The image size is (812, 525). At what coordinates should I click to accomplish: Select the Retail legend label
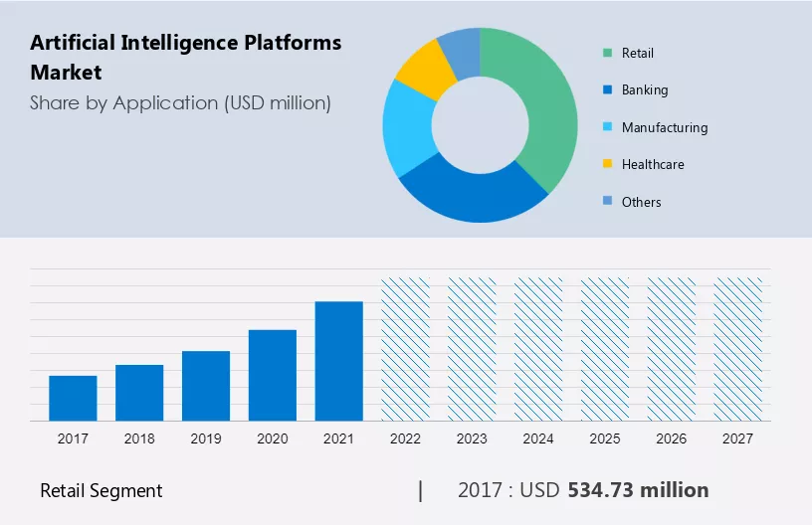coord(638,54)
